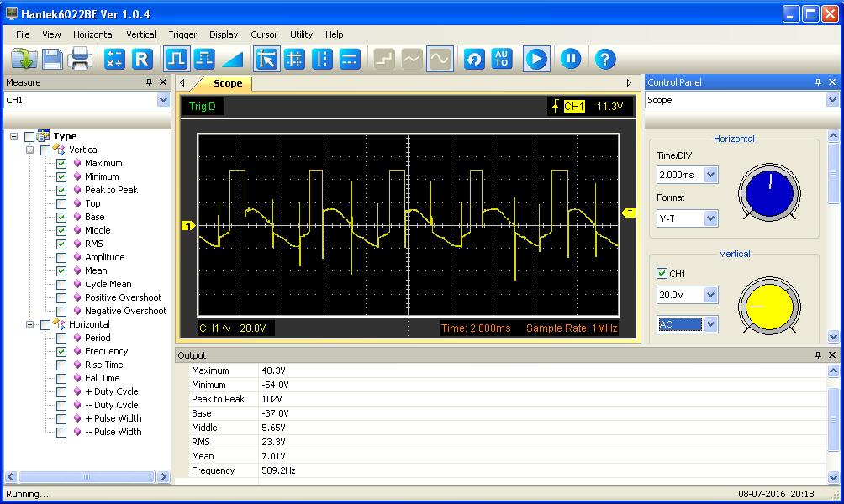Click the save floppy disk icon

[52, 59]
